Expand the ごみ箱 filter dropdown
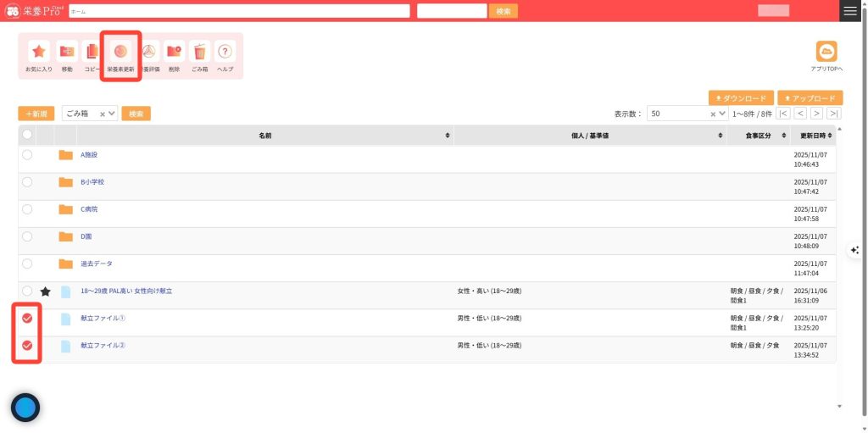Image resolution: width=868 pixels, height=433 pixels. [113, 114]
